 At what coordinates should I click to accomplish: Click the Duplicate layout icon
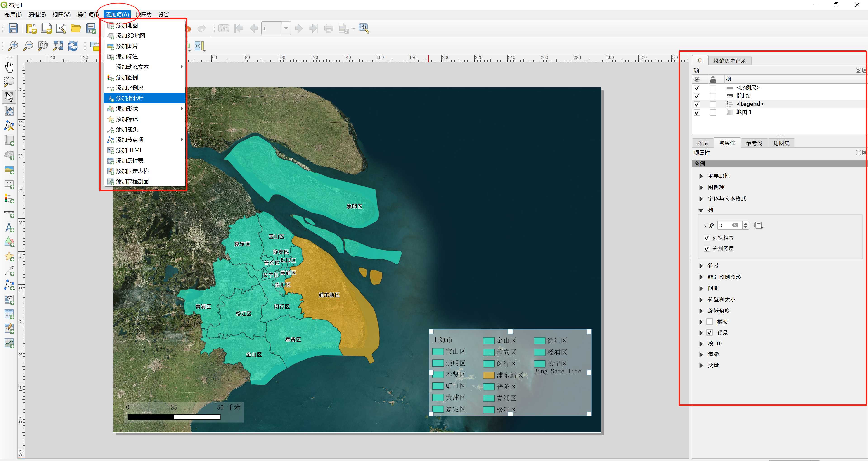click(46, 28)
